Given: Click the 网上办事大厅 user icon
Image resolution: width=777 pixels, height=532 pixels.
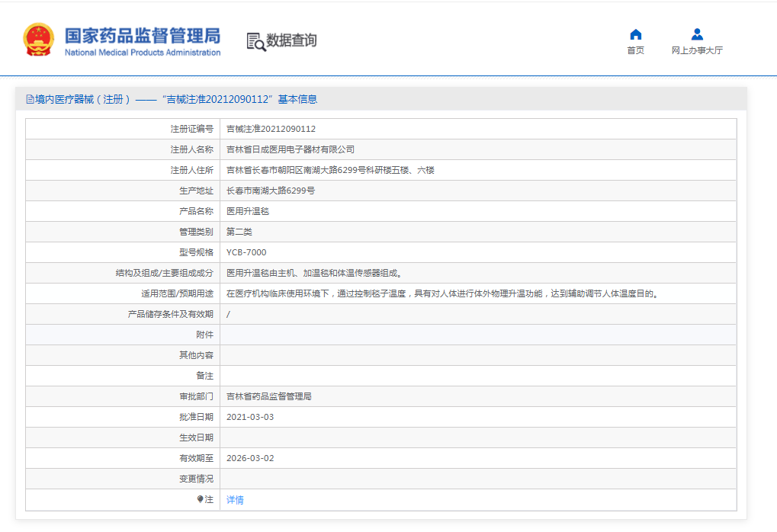Looking at the screenshot, I should pos(697,34).
